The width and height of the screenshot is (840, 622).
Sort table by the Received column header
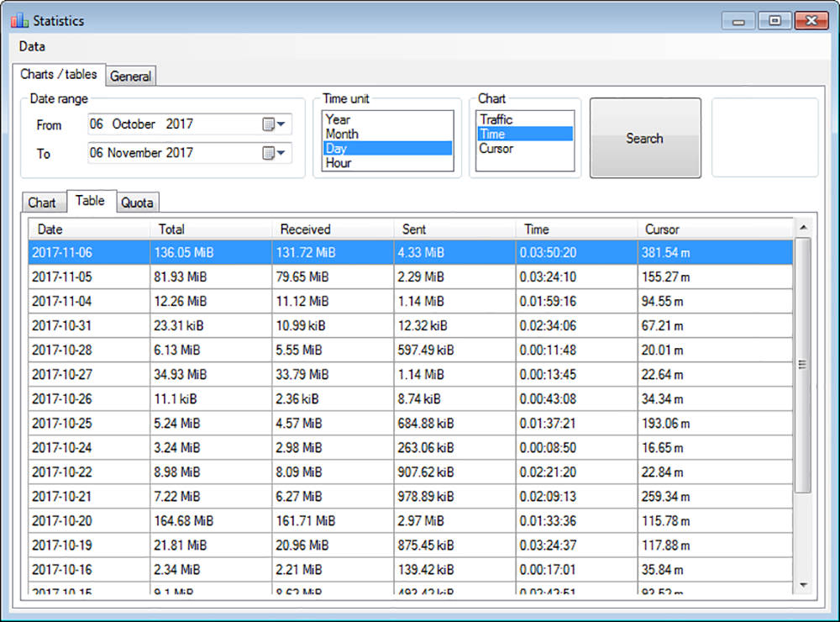[306, 229]
